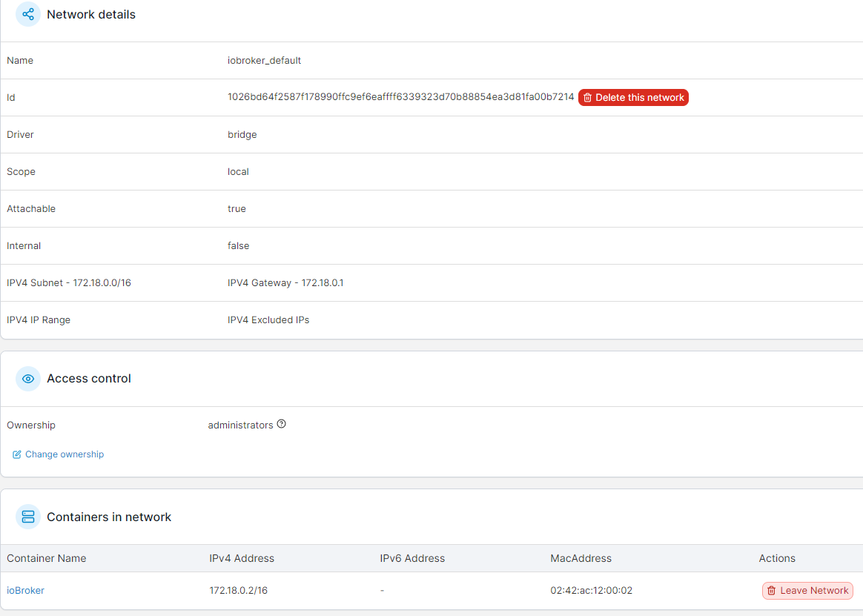Click ownership value administrators
Screen dimensions: 863x616
[x=240, y=425]
